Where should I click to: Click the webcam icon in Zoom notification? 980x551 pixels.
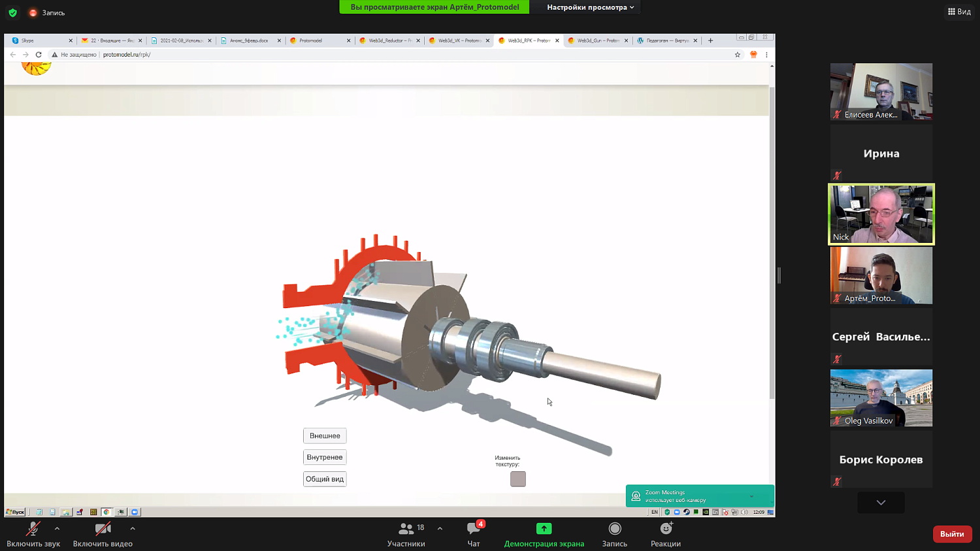tap(636, 496)
